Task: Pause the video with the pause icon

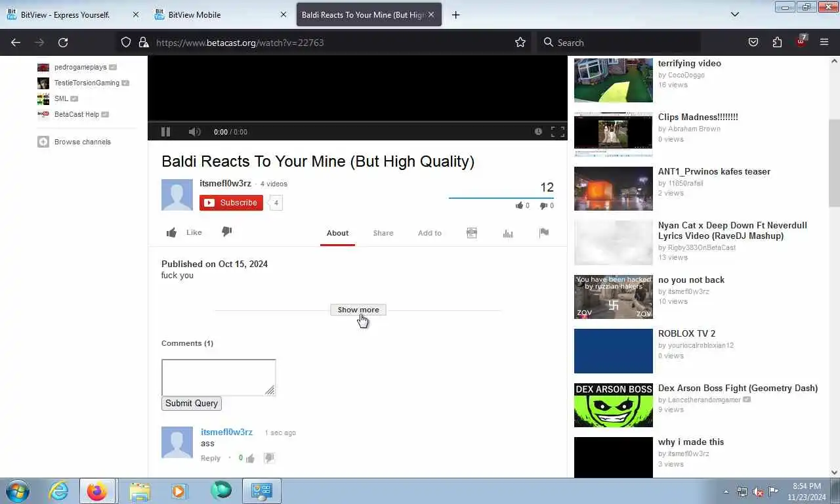Action: [165, 132]
